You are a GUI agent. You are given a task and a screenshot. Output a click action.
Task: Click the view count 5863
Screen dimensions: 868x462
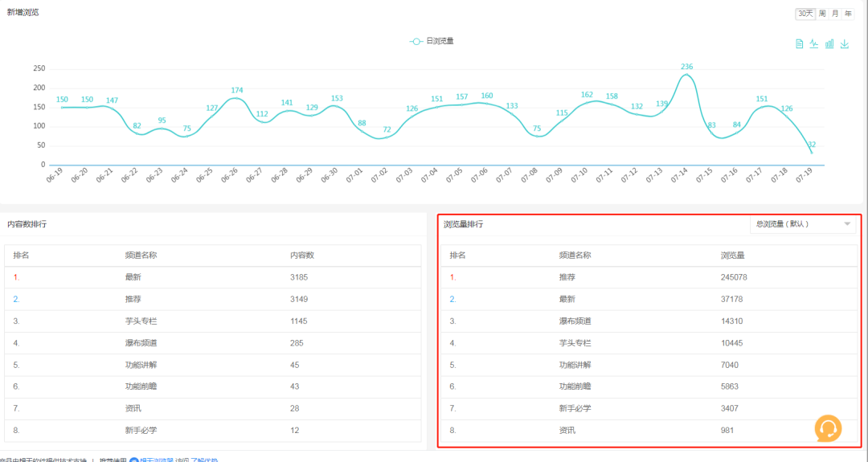click(x=730, y=386)
